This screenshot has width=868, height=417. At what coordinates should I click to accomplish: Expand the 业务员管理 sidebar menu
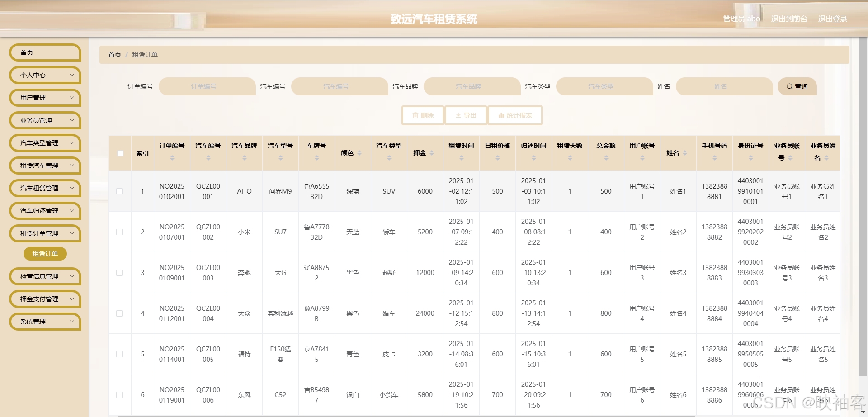coord(45,120)
